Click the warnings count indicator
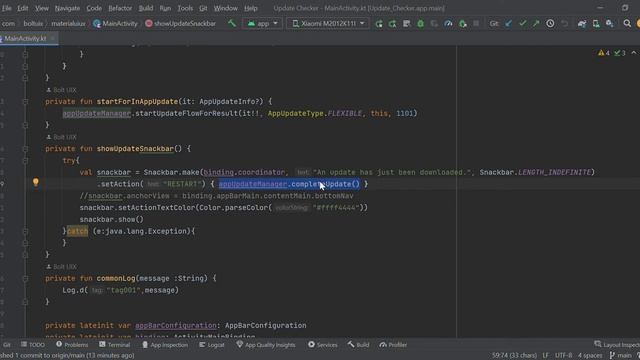 [x=604, y=53]
